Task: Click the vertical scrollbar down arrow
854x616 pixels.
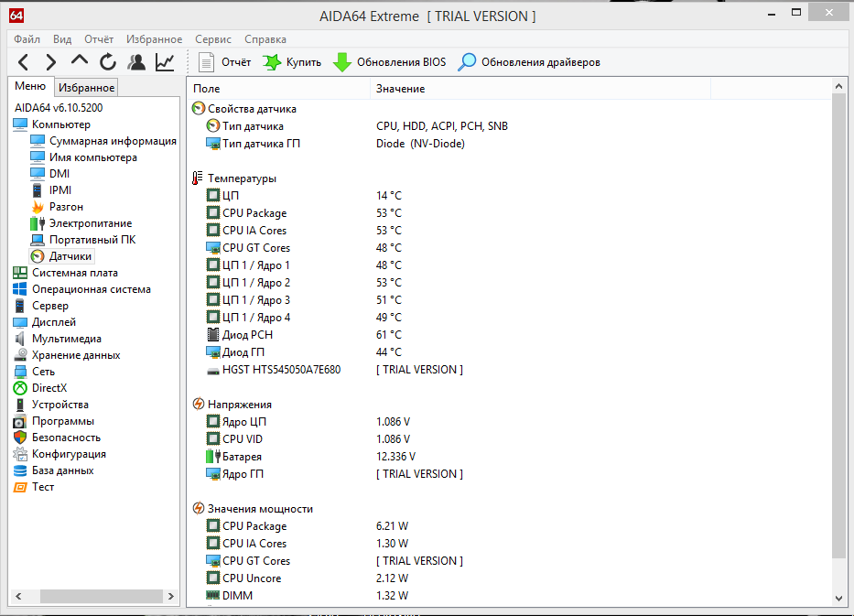Action: point(838,597)
